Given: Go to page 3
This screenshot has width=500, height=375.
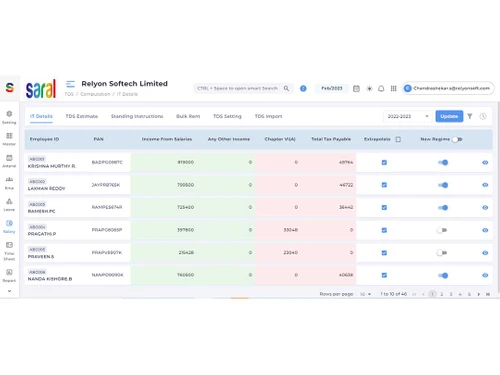Looking at the screenshot, I should (451, 294).
